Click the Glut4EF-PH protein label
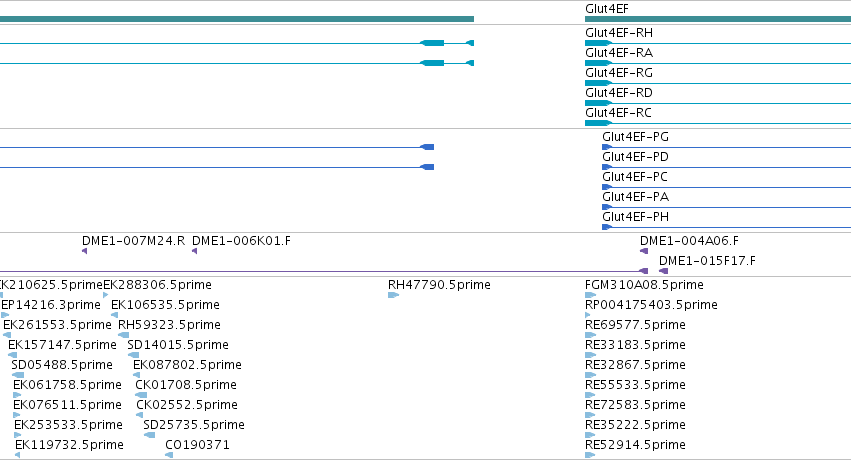Viewport: 851px width, 460px height. [x=636, y=217]
